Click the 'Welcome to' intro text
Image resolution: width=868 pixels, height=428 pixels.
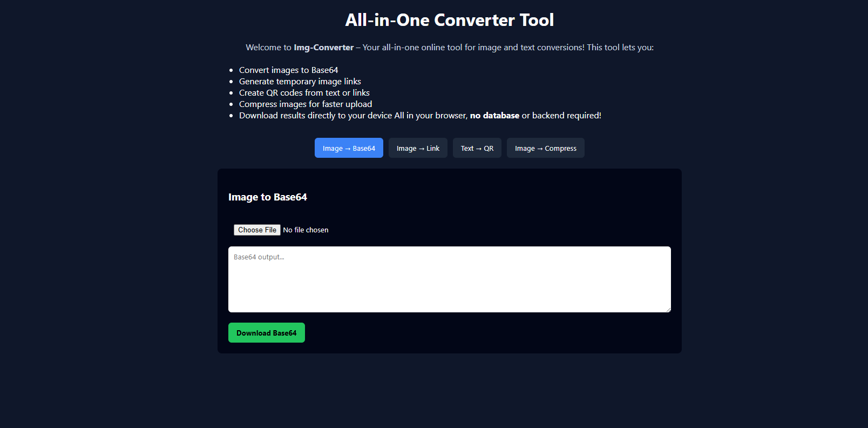pos(268,48)
